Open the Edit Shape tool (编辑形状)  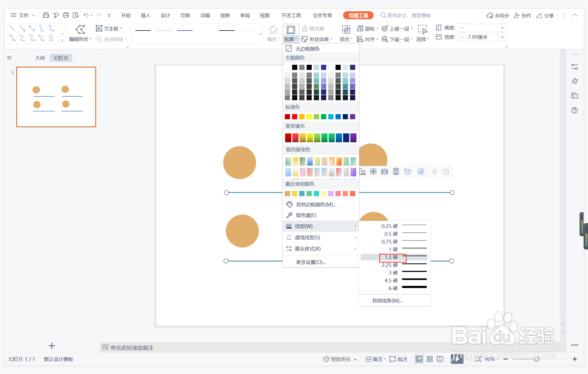coord(80,34)
